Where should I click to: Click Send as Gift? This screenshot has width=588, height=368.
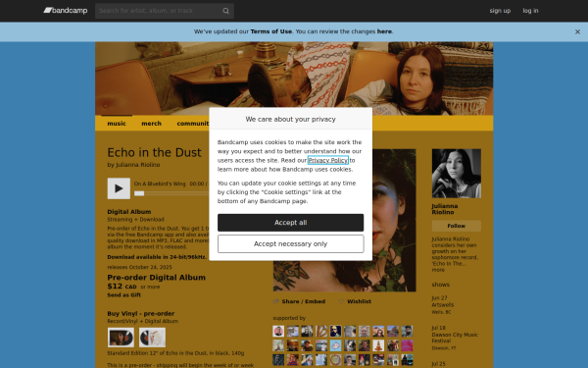coord(124,295)
